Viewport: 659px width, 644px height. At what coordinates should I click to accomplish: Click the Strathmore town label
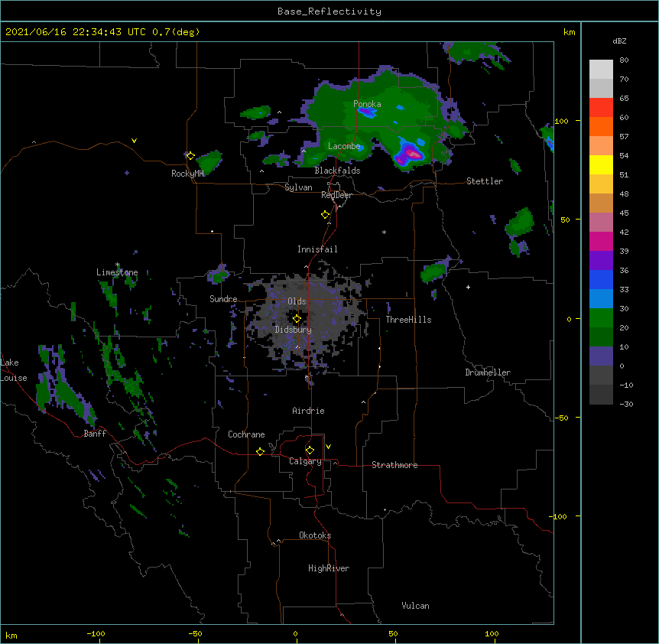(x=394, y=465)
